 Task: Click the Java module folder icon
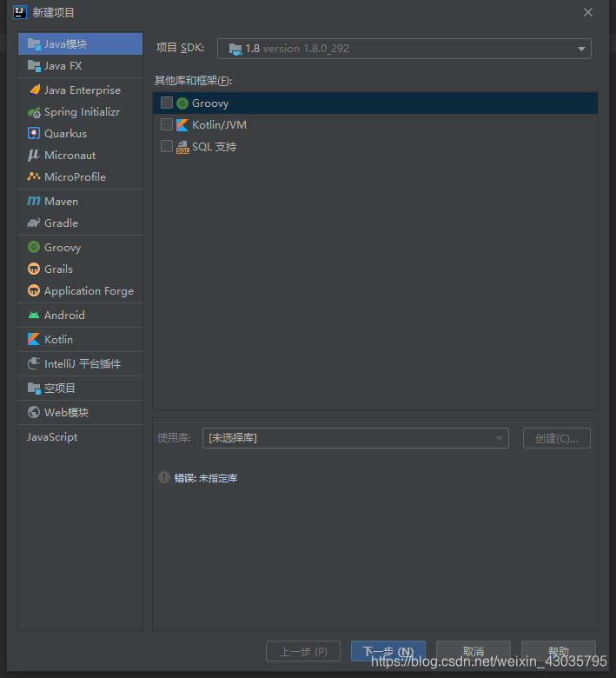34,43
